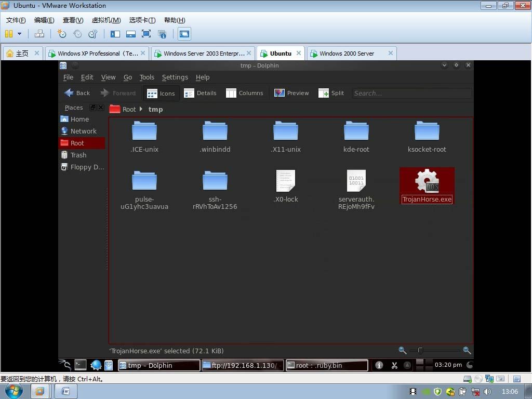This screenshot has width=532, height=399.
Task: Click the Search input field
Action: pos(411,93)
